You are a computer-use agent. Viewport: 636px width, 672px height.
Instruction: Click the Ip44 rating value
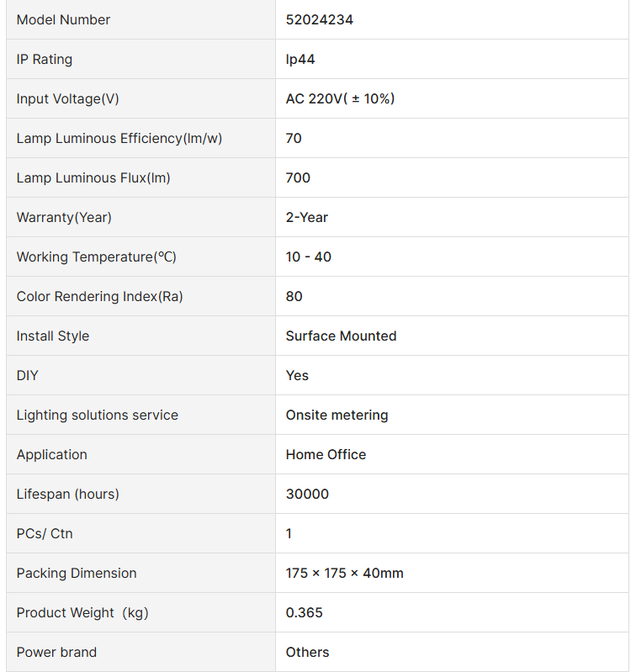tap(300, 60)
